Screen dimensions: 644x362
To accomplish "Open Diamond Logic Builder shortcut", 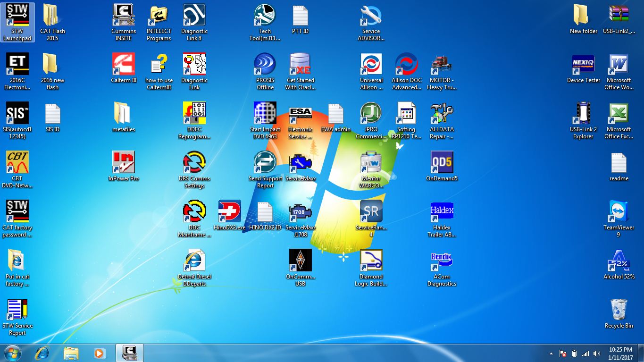I will point(371,268).
